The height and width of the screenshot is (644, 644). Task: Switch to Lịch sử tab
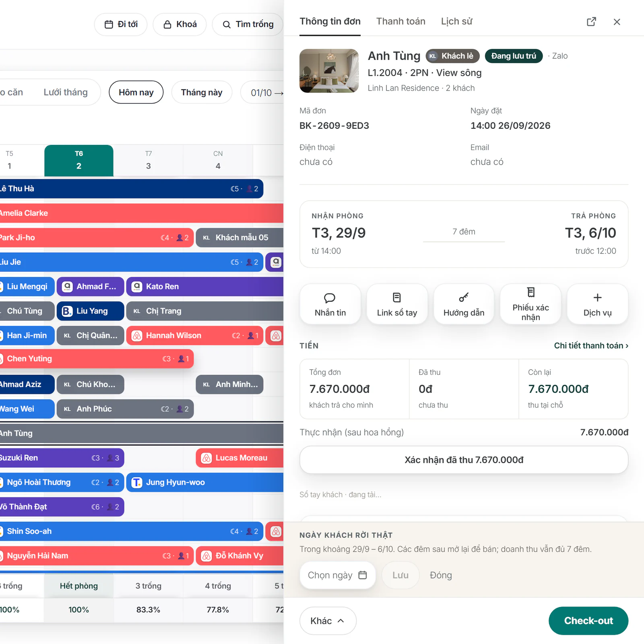(x=456, y=21)
